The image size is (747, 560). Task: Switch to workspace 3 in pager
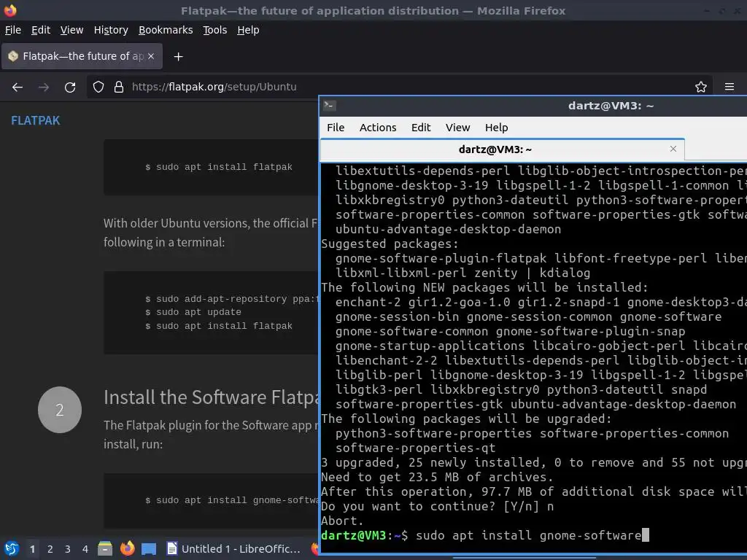(68, 549)
